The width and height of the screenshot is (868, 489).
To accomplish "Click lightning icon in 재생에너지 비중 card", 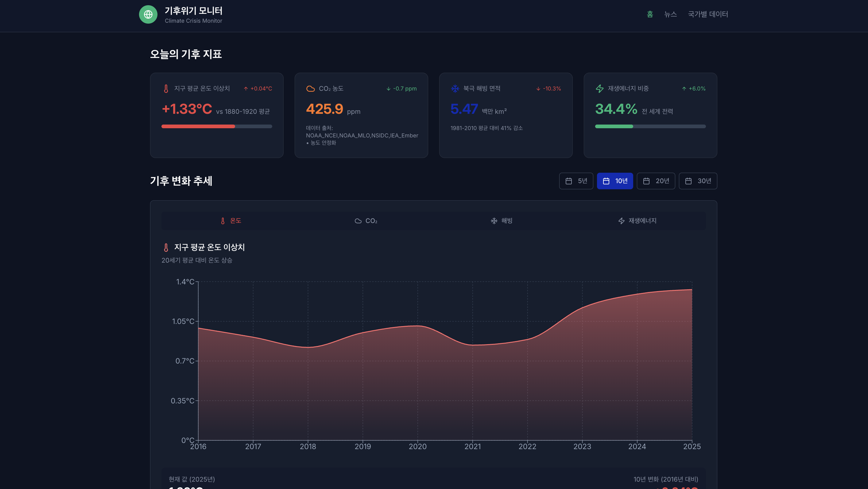I will (599, 89).
